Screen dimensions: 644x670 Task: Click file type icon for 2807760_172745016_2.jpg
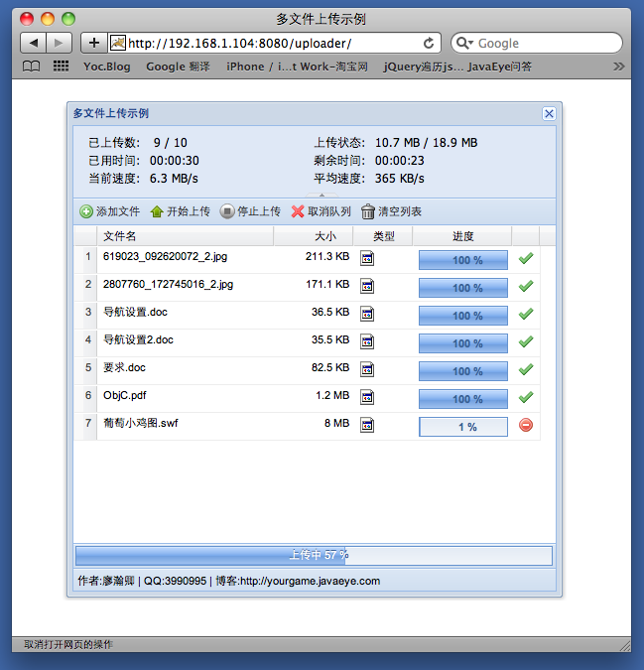tap(367, 286)
